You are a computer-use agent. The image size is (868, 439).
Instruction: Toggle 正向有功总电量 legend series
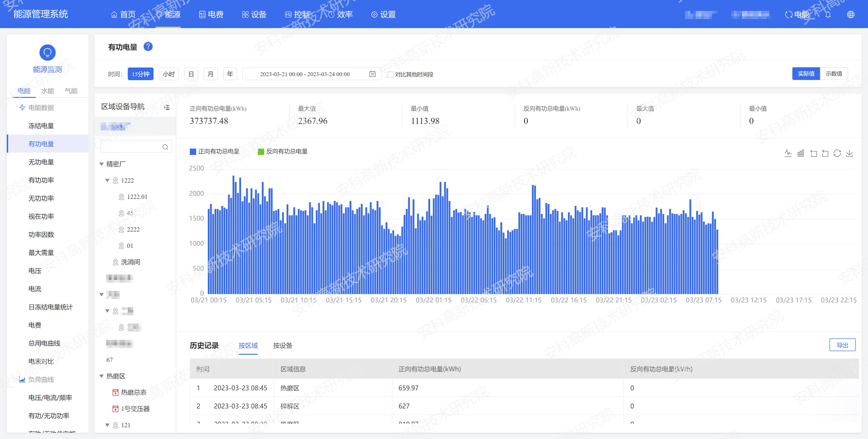[x=215, y=152]
